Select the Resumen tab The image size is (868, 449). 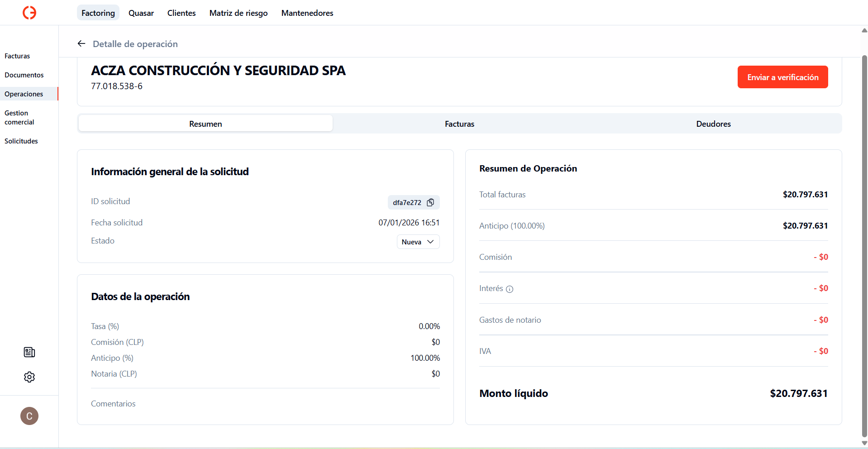coord(205,124)
